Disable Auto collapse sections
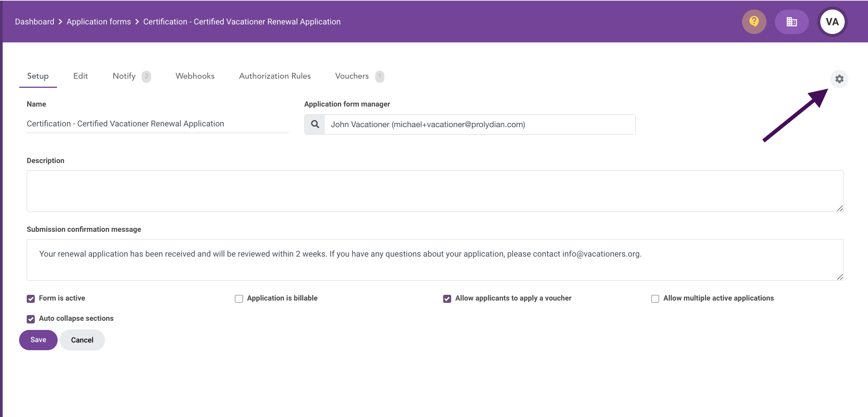868x417 pixels. [31, 319]
